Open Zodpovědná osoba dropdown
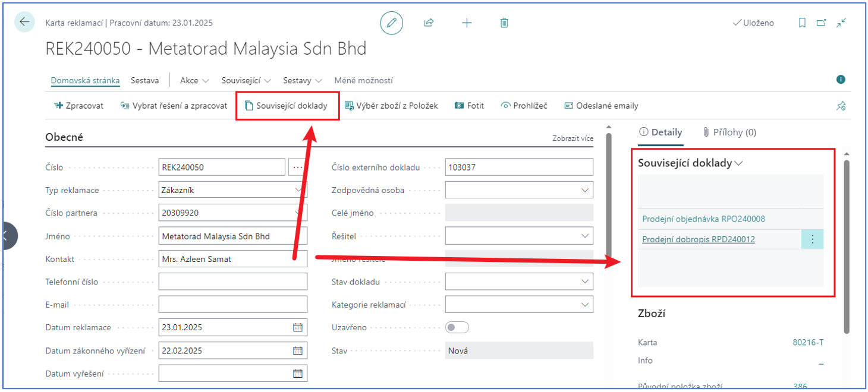This screenshot has width=868, height=392. (584, 190)
